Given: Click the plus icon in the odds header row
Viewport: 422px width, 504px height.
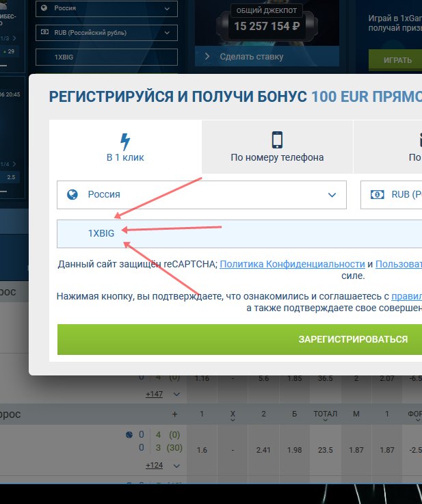Looking at the screenshot, I should click(174, 414).
